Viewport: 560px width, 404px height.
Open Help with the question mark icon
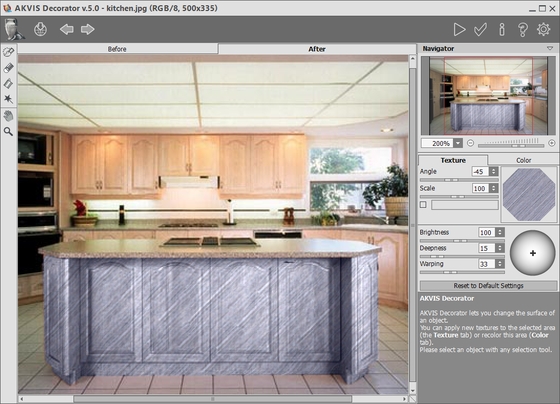523,30
